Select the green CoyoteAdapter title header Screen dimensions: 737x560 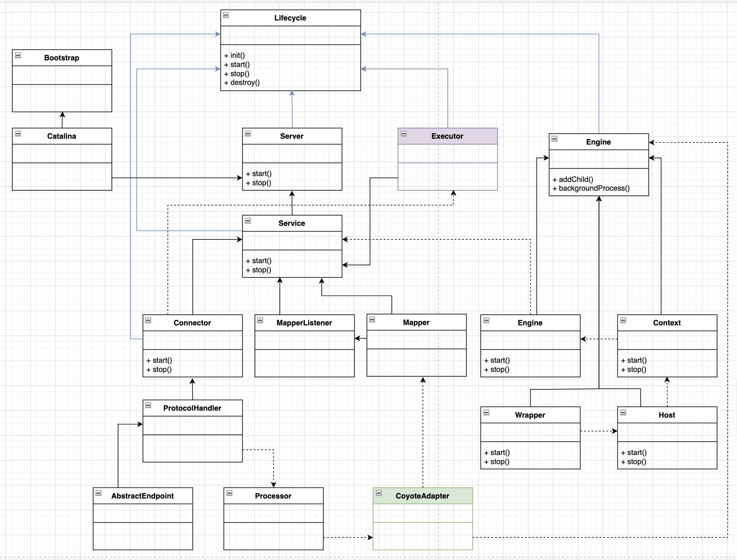pyautogui.click(x=422, y=496)
